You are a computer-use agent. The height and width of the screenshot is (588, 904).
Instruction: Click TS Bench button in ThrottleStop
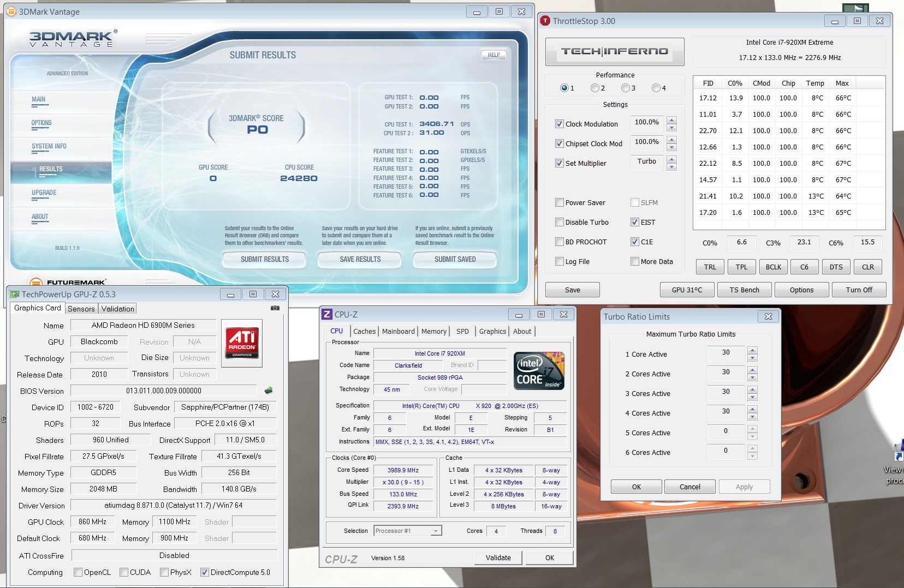[x=745, y=290]
